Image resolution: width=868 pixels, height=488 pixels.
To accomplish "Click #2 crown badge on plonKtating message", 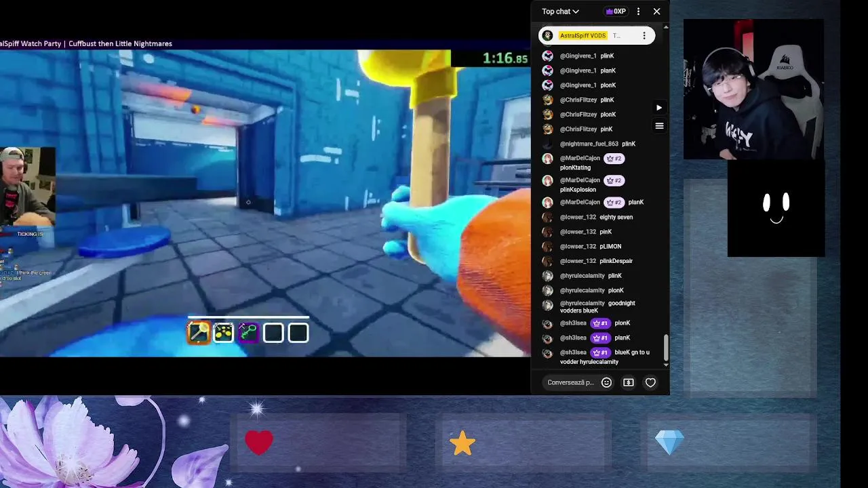I will click(614, 159).
